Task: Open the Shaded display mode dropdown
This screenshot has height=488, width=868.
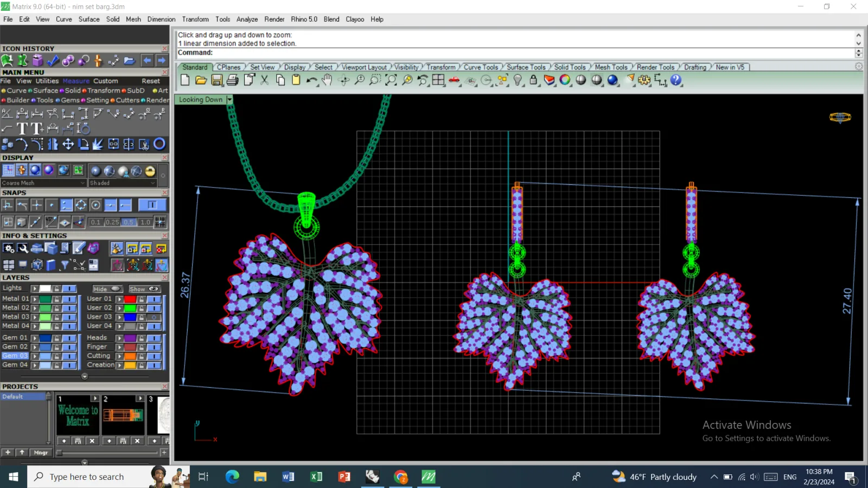Action: pos(123,183)
